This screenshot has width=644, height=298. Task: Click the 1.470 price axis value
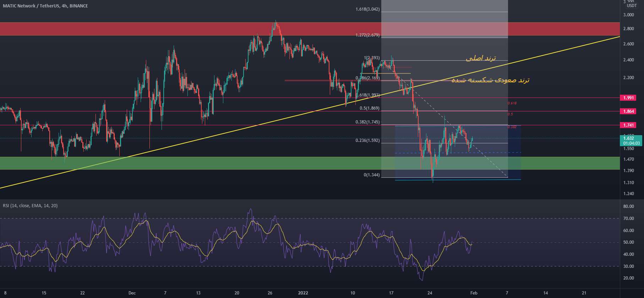628,160
